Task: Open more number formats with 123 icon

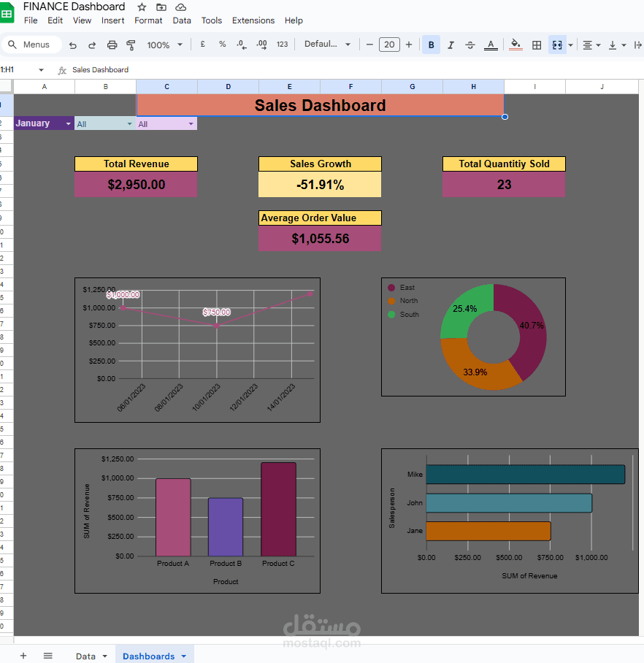Action: click(x=282, y=45)
